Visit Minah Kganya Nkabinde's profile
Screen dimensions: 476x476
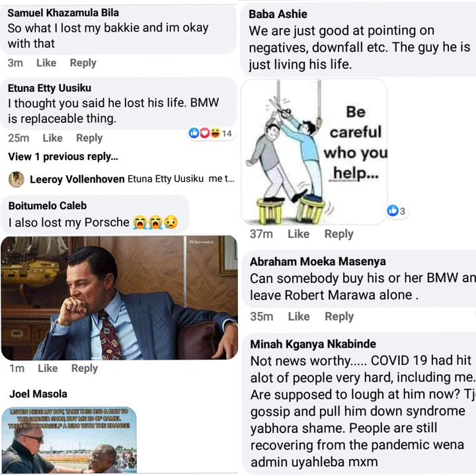click(313, 344)
